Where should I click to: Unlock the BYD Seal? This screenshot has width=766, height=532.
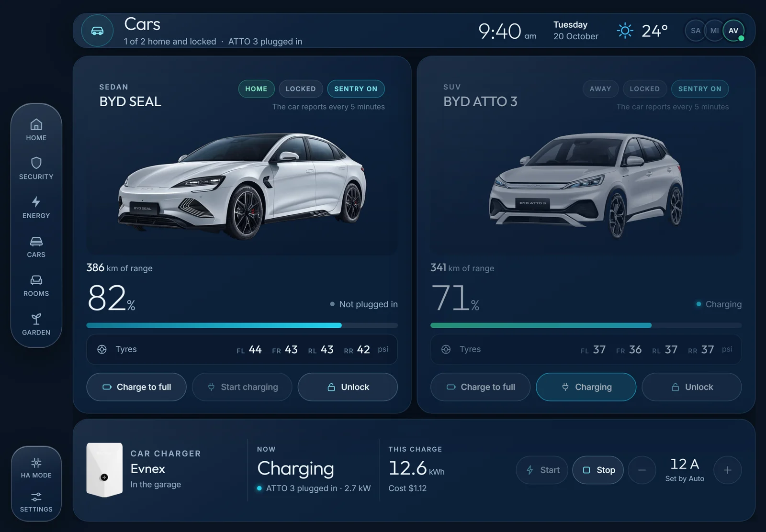[x=348, y=387]
